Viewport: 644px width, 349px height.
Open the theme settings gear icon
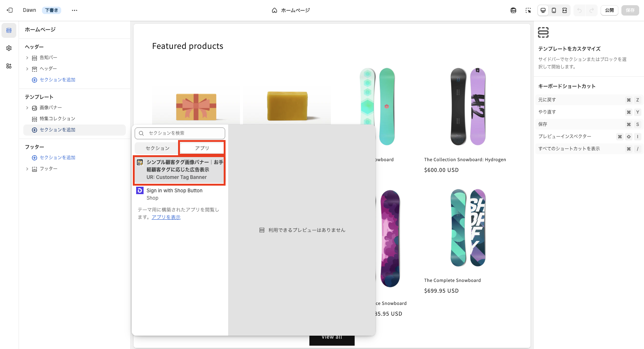(x=9, y=48)
